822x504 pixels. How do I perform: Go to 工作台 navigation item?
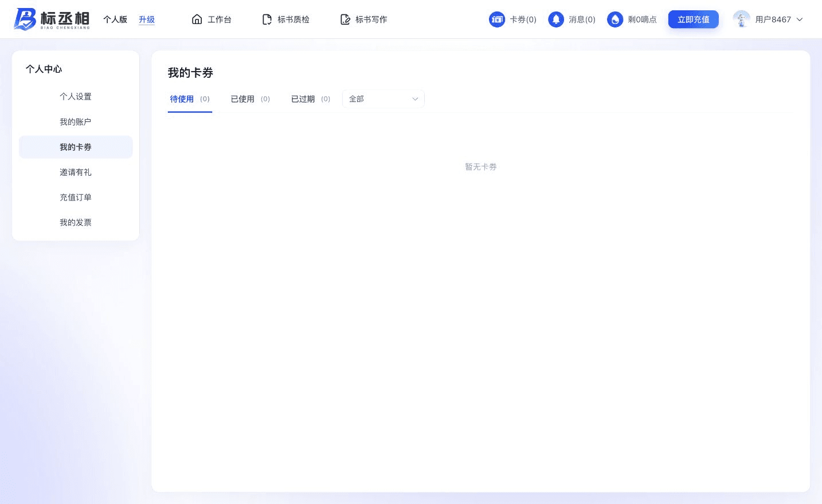coord(212,19)
